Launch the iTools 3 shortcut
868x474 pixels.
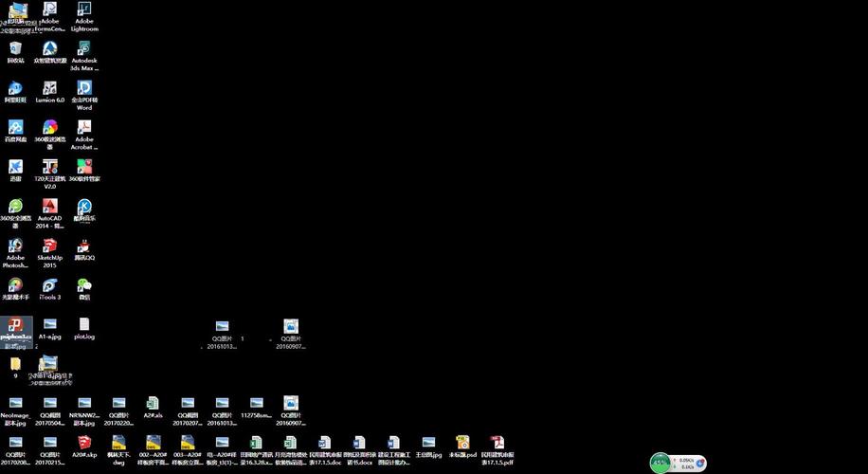pyautogui.click(x=50, y=289)
